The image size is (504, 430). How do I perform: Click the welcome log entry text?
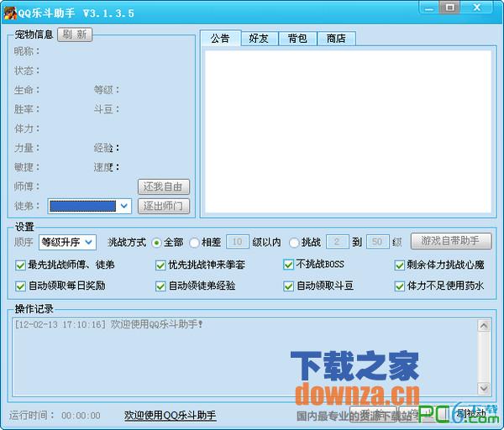(108, 324)
